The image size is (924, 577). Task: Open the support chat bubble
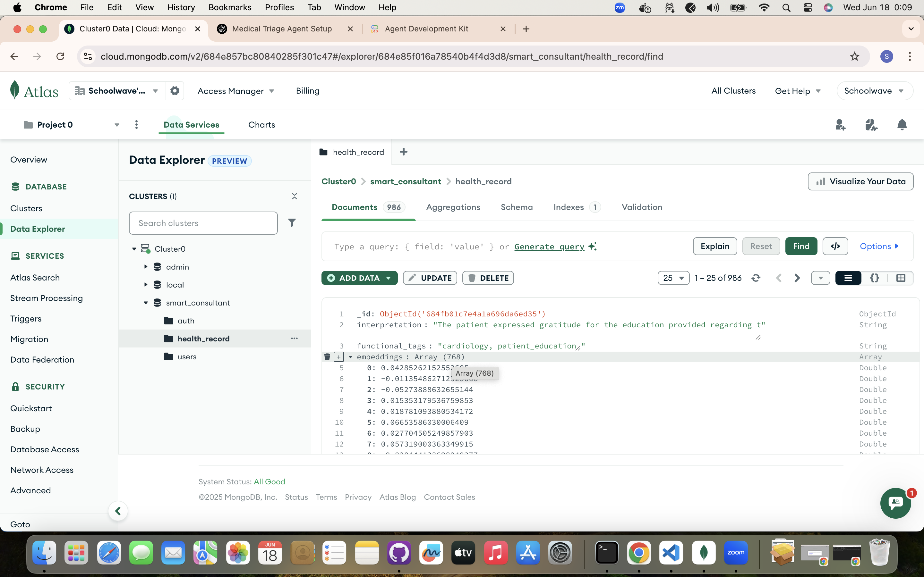coord(895,503)
